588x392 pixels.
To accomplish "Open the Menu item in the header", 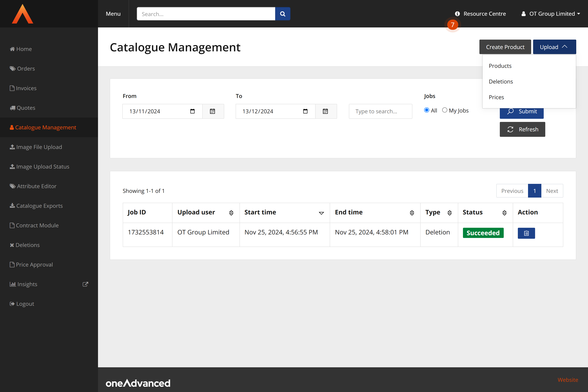I will click(113, 14).
